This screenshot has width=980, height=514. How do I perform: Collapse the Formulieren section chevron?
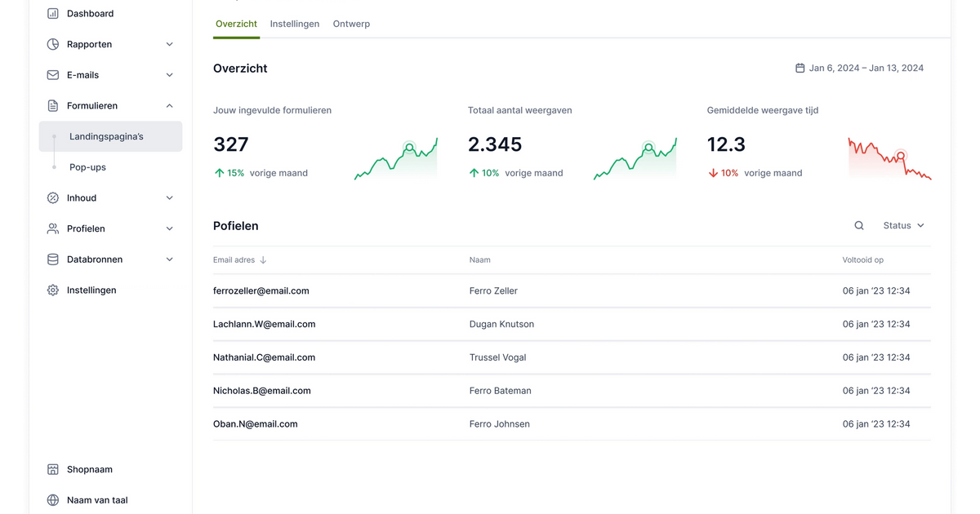pos(170,106)
